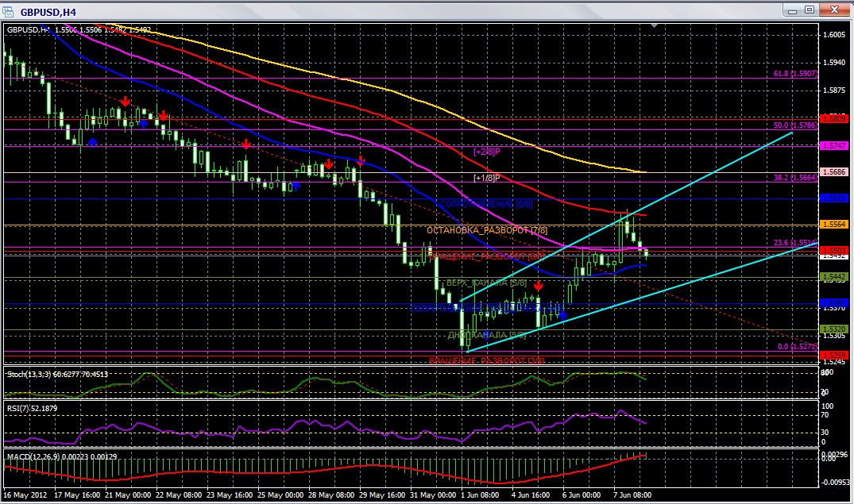Select the pink 1.5686 price label
The height and width of the screenshot is (504, 854).
pos(834,171)
